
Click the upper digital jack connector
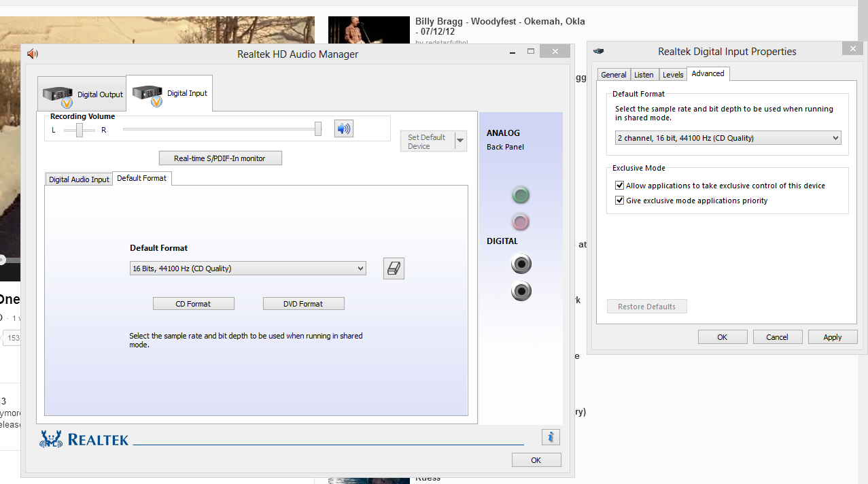click(521, 264)
